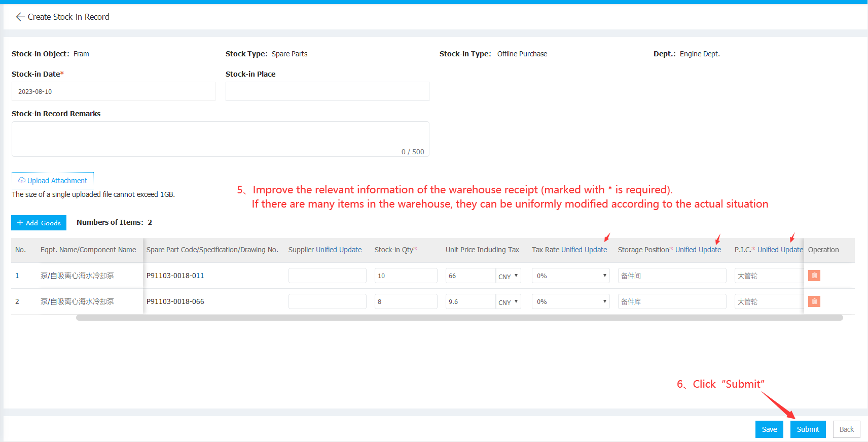This screenshot has width=868, height=442.
Task: Open tax rate 0% dropdown in row 1
Action: (571, 276)
